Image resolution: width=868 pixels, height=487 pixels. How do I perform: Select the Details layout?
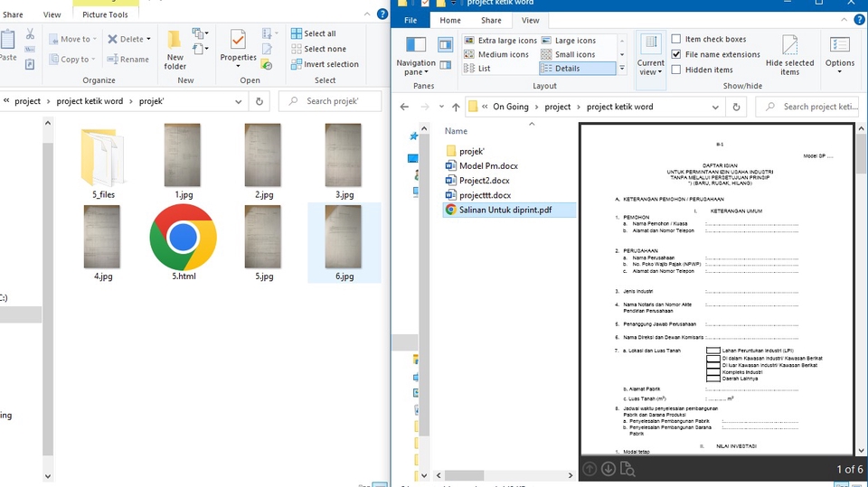(x=578, y=68)
